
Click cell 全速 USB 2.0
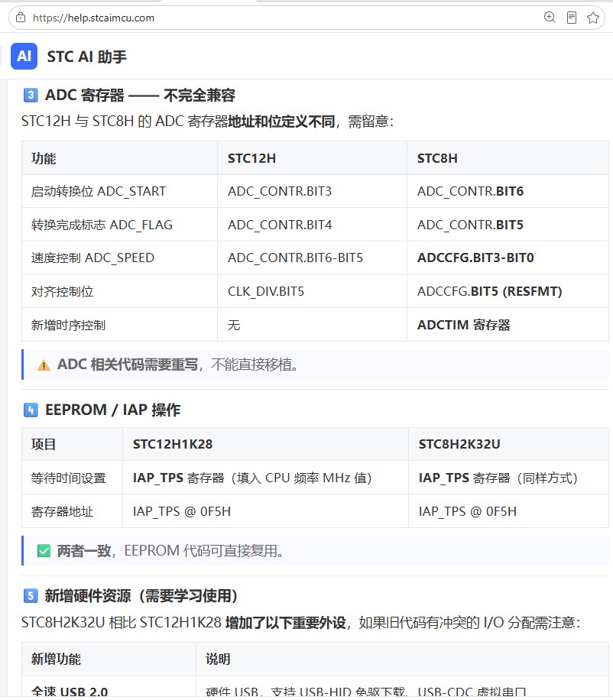point(109,688)
